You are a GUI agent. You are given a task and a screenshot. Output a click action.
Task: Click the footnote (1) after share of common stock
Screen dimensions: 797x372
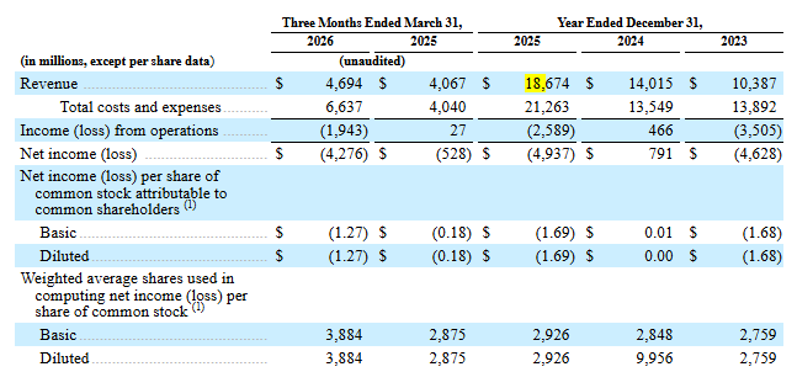click(199, 308)
